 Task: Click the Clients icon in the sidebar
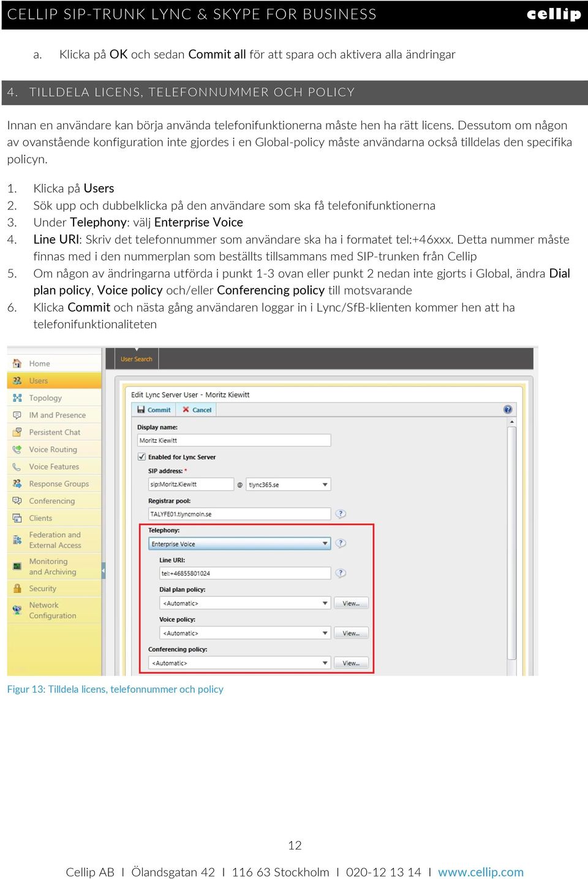click(x=17, y=518)
